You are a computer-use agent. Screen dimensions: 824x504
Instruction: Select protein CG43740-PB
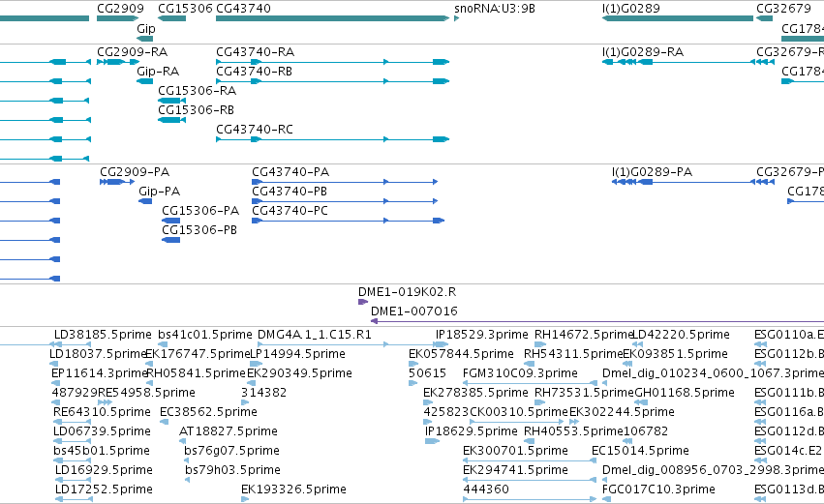point(290,192)
